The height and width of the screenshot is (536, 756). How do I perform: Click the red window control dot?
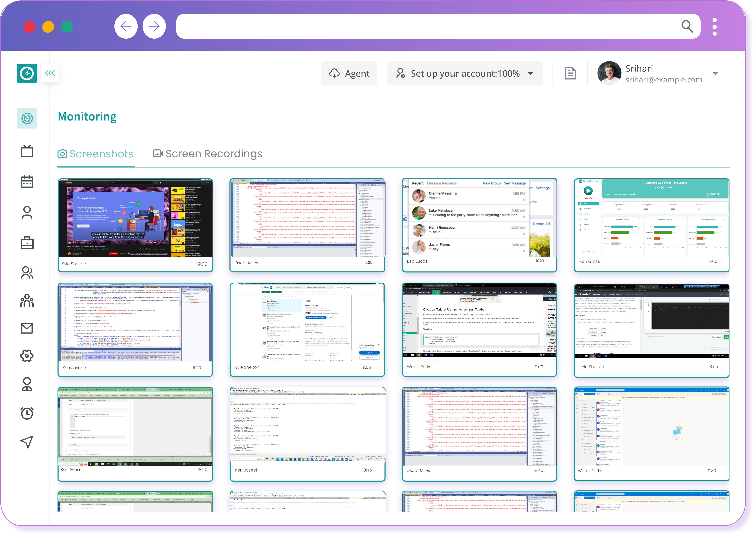tap(29, 27)
